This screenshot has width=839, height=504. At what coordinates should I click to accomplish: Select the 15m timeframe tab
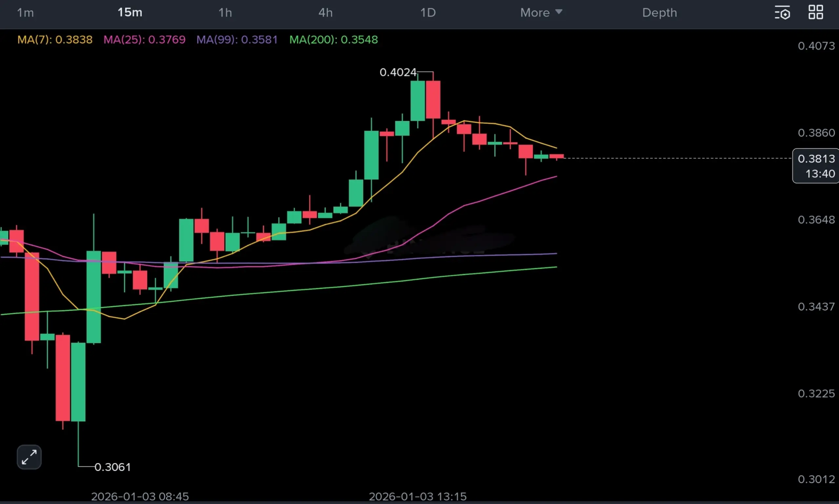[x=130, y=12]
